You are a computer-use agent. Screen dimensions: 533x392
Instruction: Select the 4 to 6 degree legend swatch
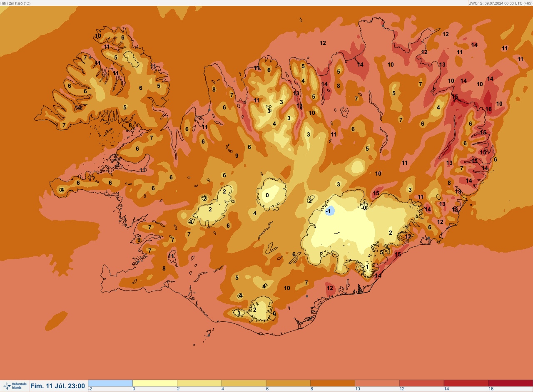click(x=244, y=383)
